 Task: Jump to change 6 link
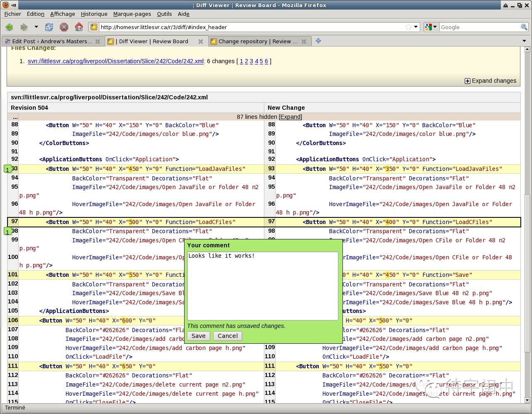[266, 61]
